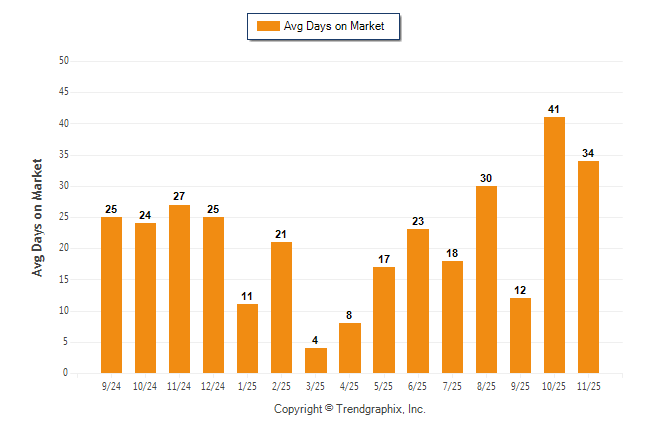Click the orange legend swatch

pos(268,26)
